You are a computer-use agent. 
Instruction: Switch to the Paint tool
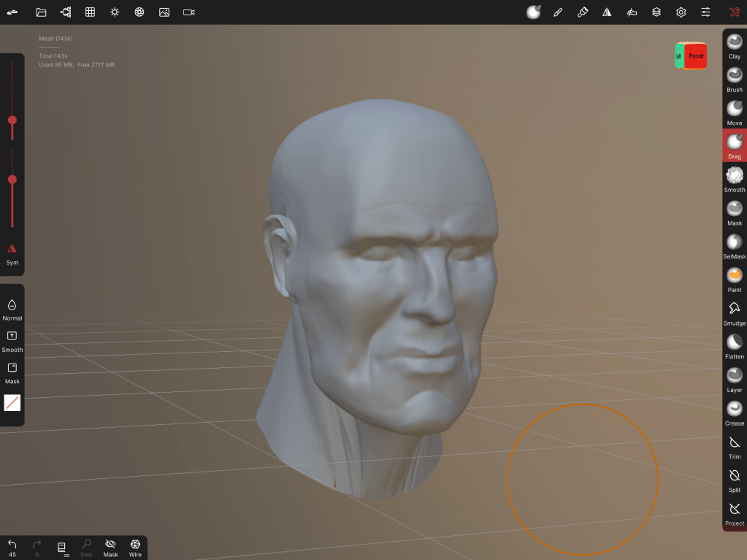click(734, 279)
